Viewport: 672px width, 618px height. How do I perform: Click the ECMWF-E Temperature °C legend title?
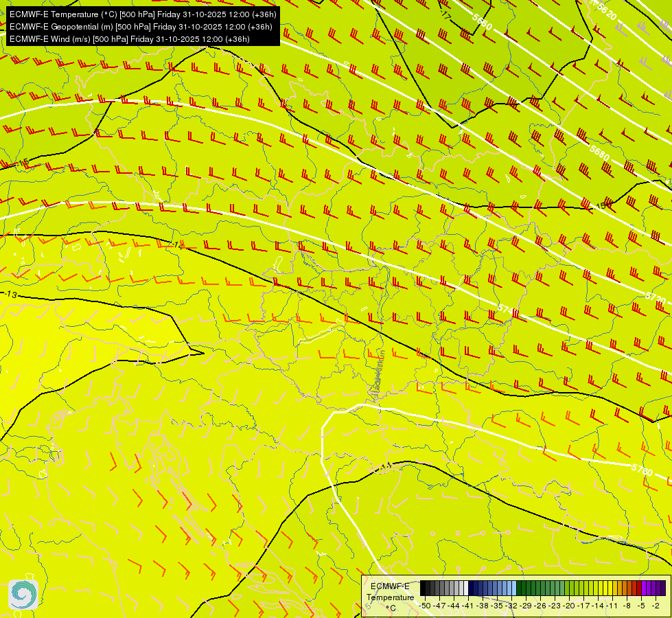coord(390,597)
